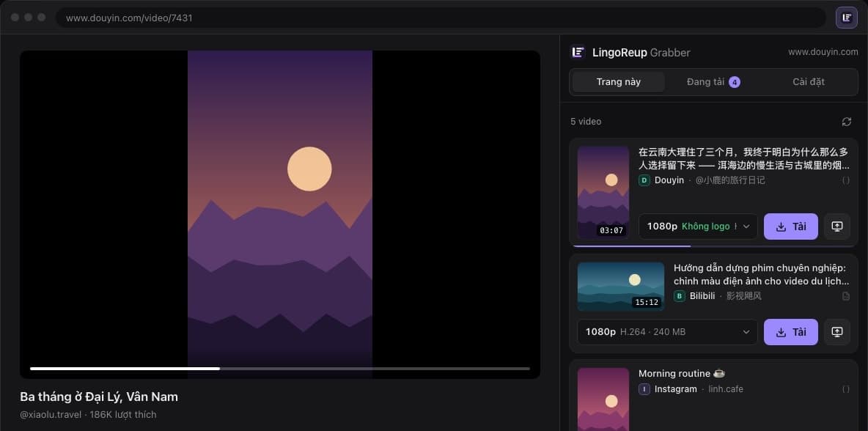
Task: Click the 'Morning routine' title
Action: coord(682,373)
